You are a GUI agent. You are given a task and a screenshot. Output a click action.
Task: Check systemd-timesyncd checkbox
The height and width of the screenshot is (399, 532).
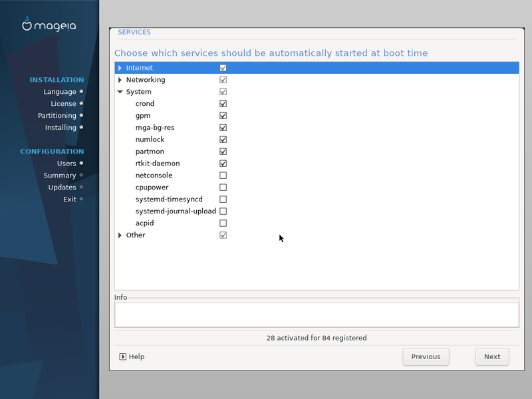pyautogui.click(x=223, y=199)
